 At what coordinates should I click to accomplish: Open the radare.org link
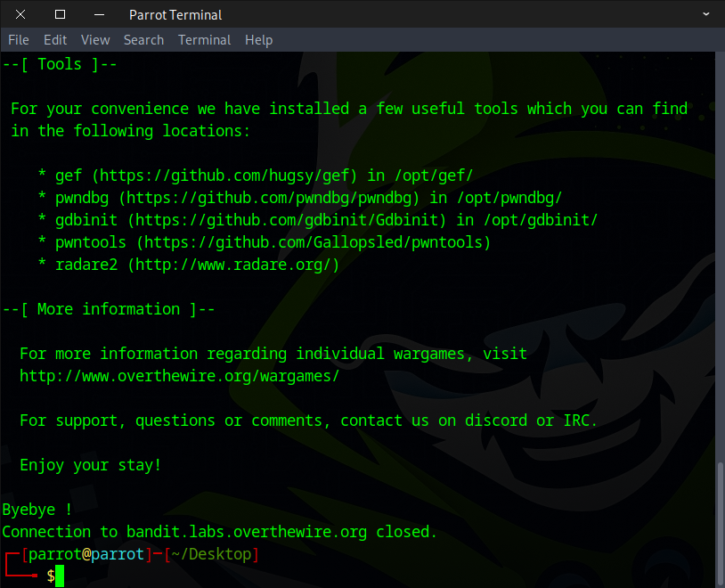coord(232,265)
